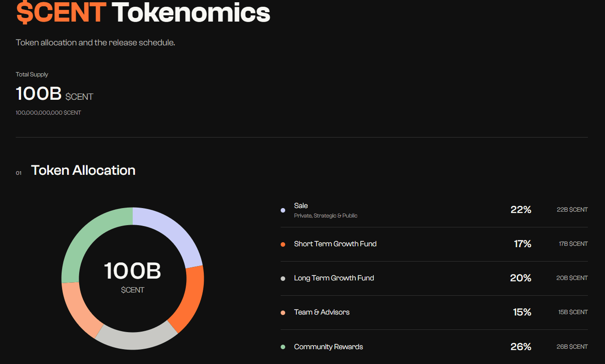Click the "Sale" allocation label

coord(301,205)
